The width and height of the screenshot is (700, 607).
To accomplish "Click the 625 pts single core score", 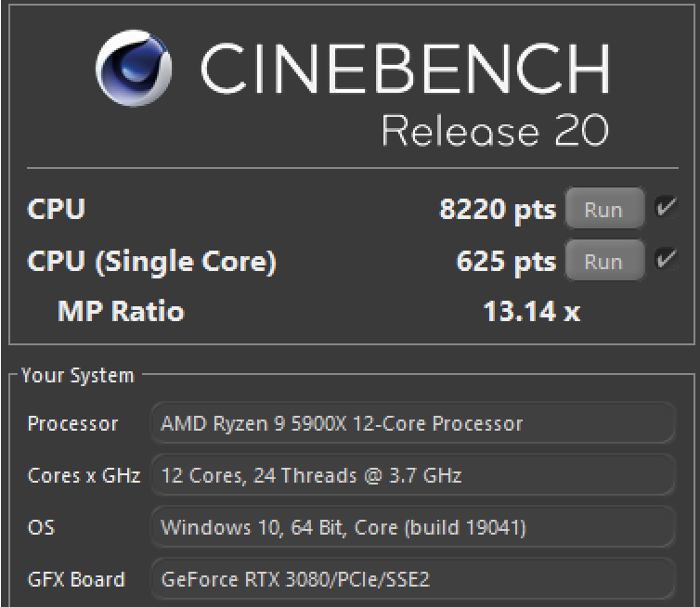I will [506, 262].
